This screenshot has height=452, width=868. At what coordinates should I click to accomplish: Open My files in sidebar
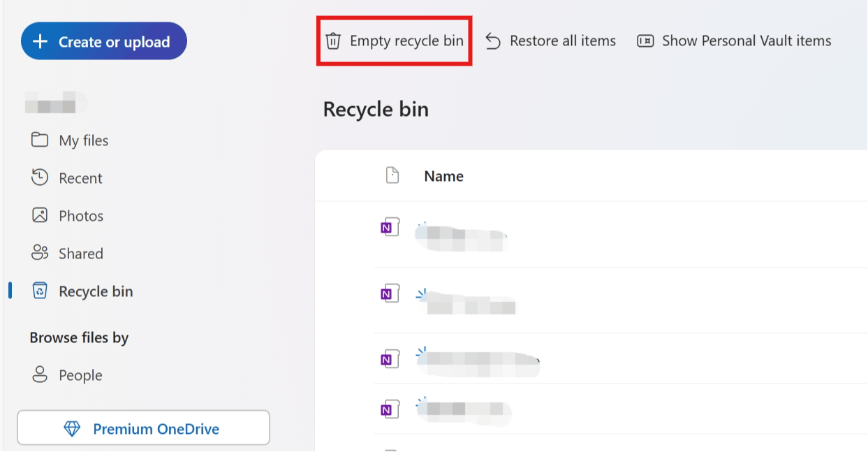(x=70, y=140)
